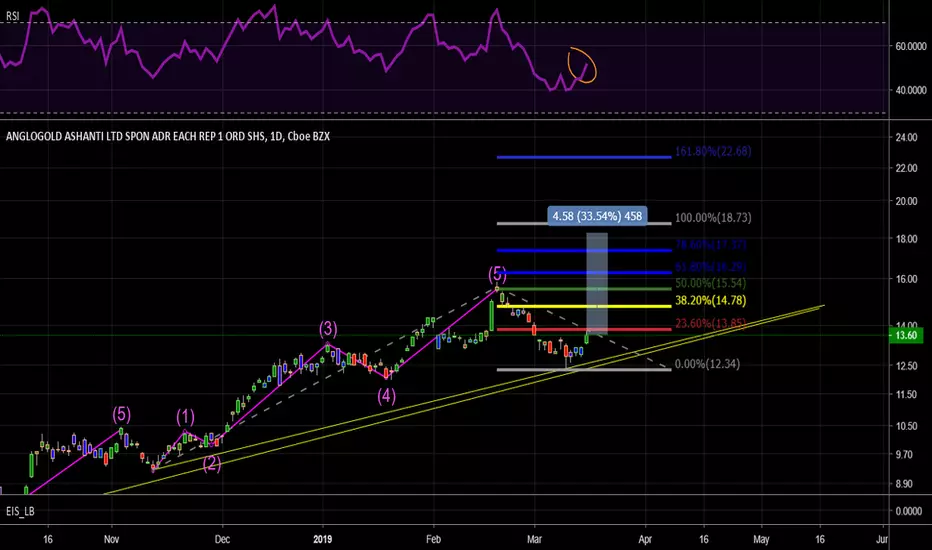Select the yellow 38.20% Fibonacci line
The image size is (932, 550).
(x=584, y=306)
